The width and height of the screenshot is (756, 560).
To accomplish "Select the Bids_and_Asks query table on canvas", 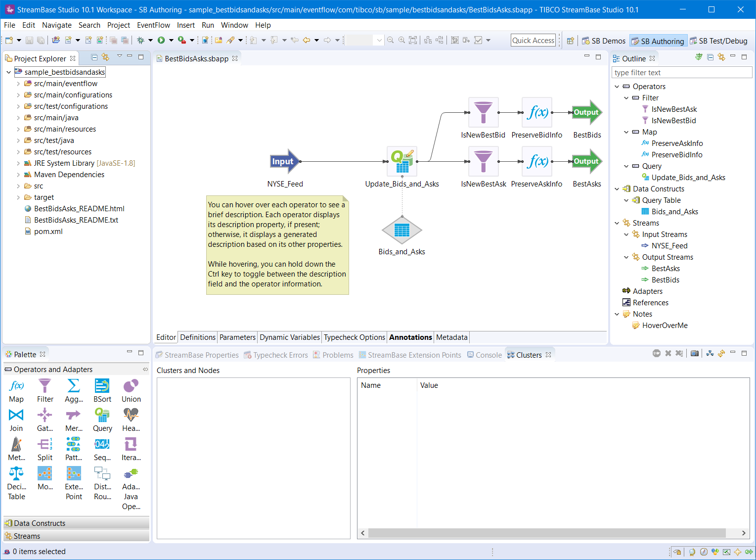I will [x=402, y=231].
